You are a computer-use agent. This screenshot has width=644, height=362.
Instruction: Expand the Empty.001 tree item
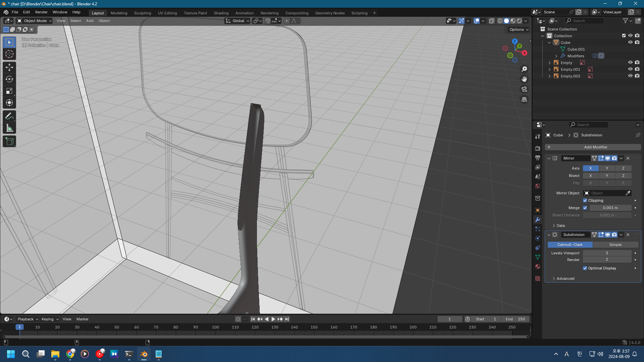(x=549, y=69)
